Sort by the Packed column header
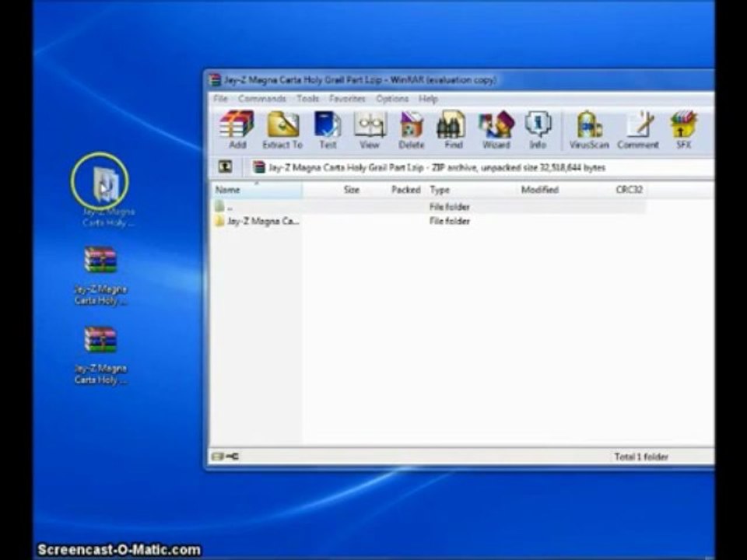The image size is (747, 560). 394,190
